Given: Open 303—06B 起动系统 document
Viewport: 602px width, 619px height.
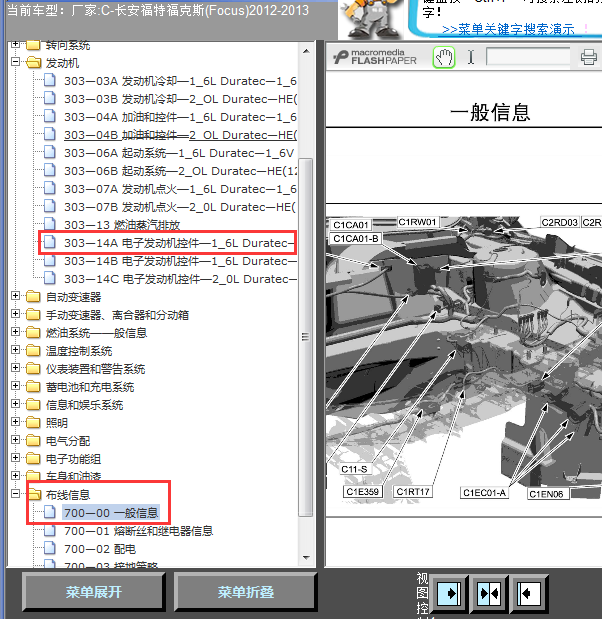Looking at the screenshot, I should [180, 171].
